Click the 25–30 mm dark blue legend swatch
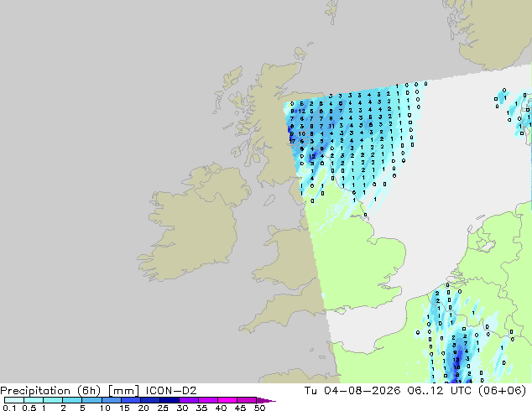 click(169, 400)
